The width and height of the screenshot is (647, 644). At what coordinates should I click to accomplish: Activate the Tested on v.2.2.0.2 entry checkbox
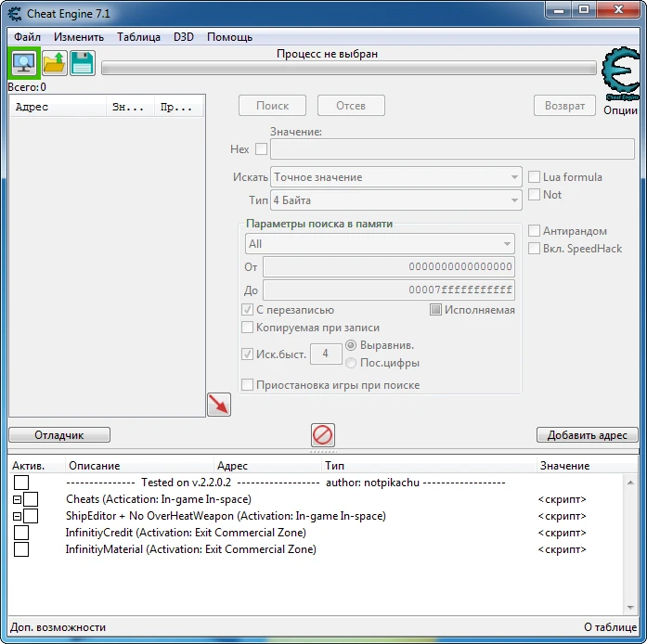pos(21,483)
